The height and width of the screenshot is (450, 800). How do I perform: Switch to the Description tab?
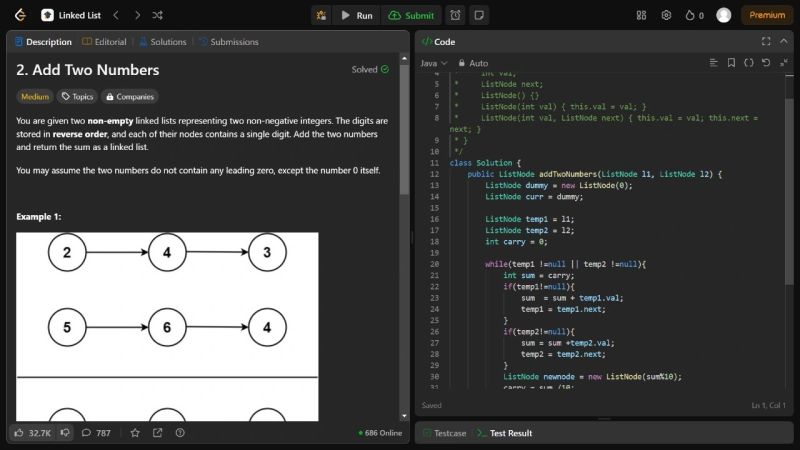43,42
